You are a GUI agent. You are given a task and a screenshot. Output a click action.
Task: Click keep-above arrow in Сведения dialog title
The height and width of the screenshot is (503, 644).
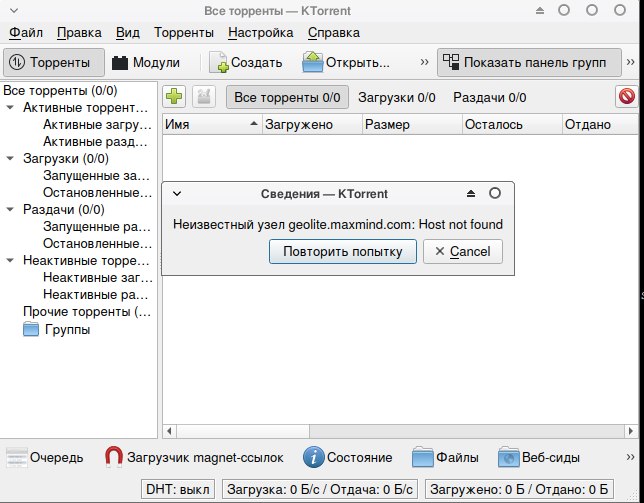click(x=471, y=193)
